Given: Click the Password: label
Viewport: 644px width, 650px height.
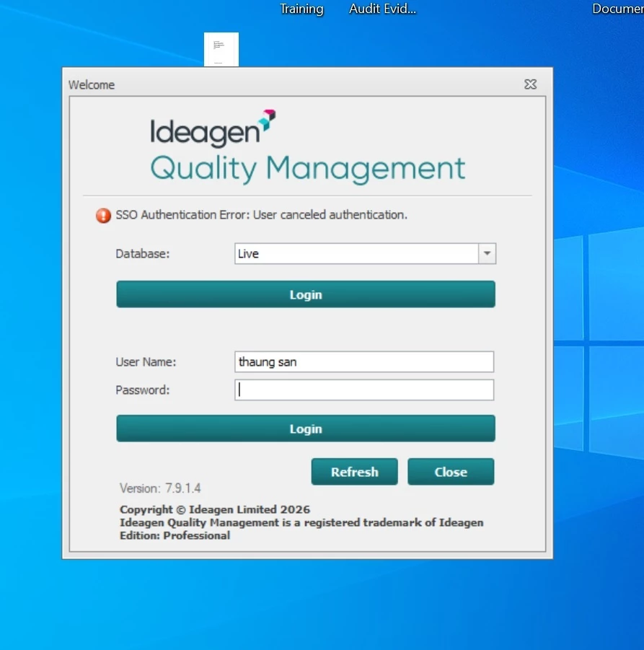Looking at the screenshot, I should 143,390.
